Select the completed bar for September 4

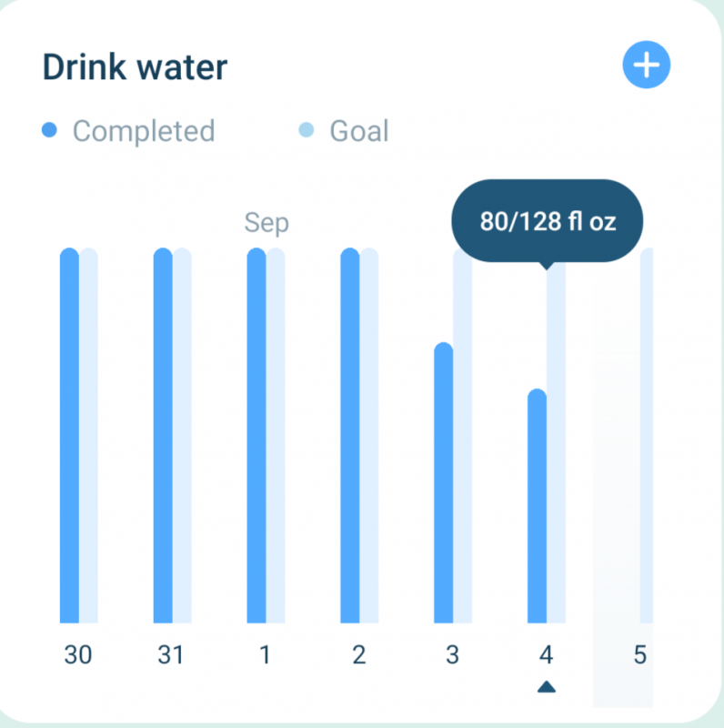tap(537, 506)
